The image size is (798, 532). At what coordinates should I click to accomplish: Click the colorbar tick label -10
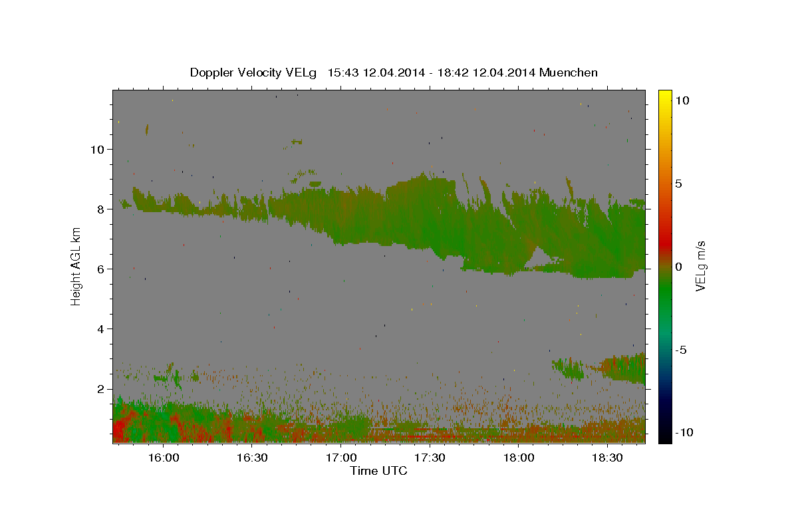coord(683,432)
